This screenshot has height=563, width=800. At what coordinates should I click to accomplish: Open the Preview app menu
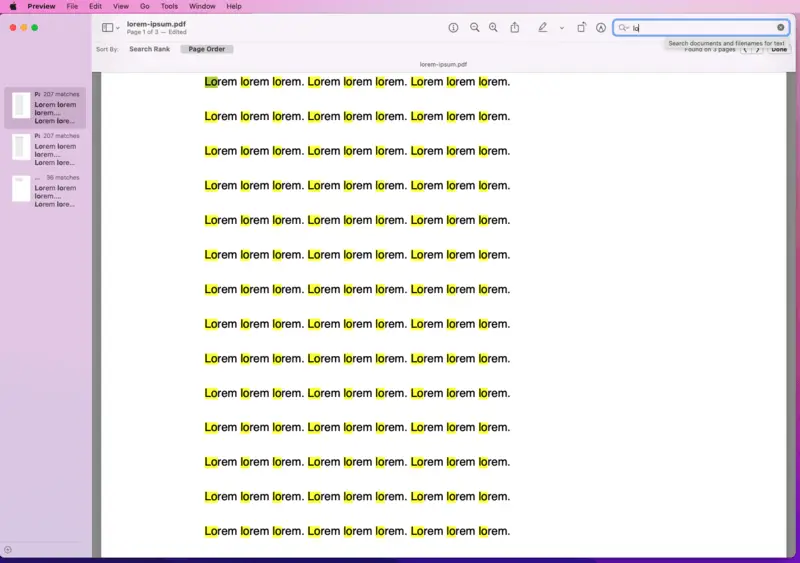tap(41, 6)
